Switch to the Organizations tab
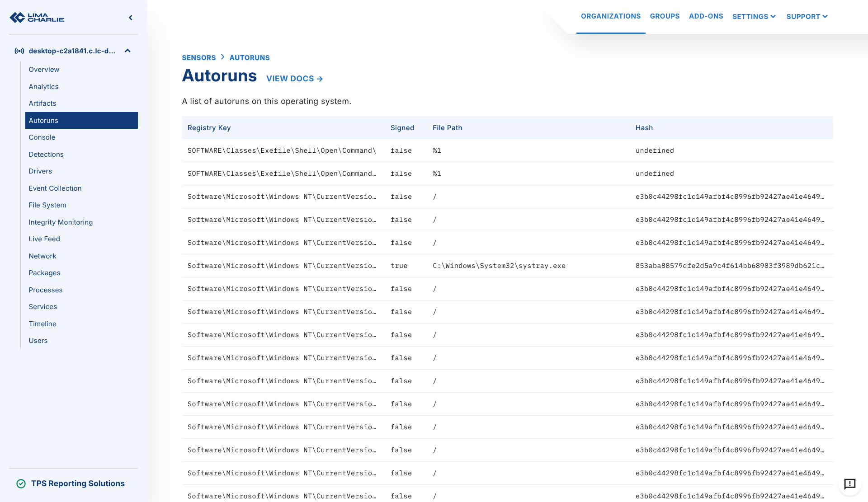 (610, 16)
